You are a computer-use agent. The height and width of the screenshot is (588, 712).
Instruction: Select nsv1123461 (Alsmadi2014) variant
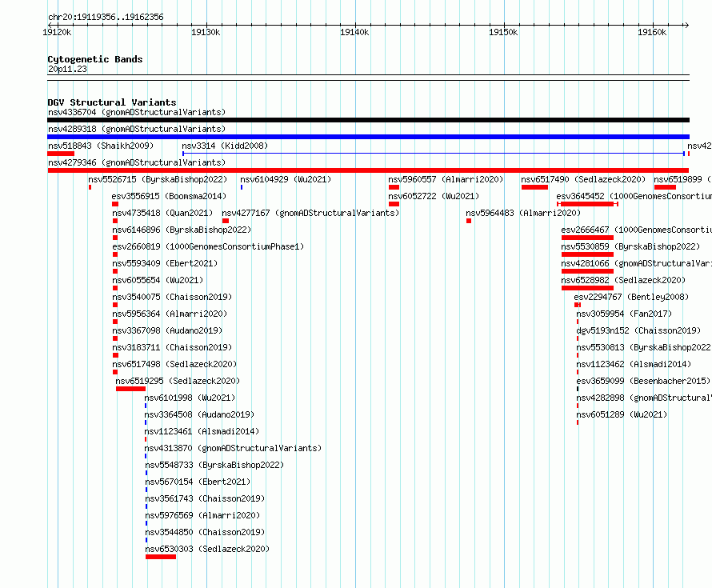tap(202, 431)
